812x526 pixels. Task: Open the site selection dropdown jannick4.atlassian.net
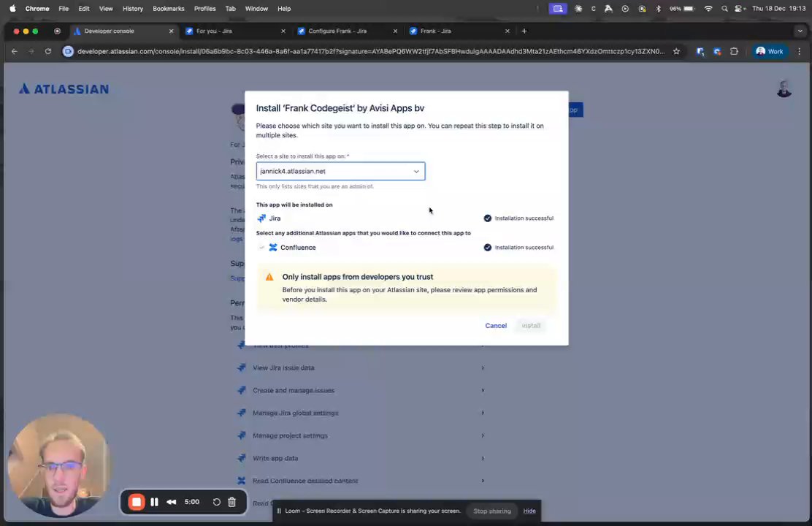pos(340,171)
